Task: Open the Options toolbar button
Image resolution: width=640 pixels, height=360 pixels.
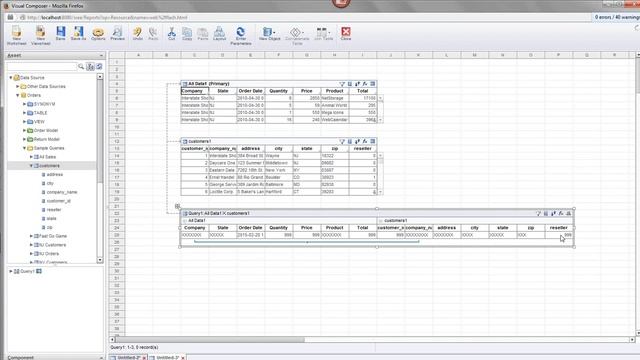Action: click(x=98, y=33)
